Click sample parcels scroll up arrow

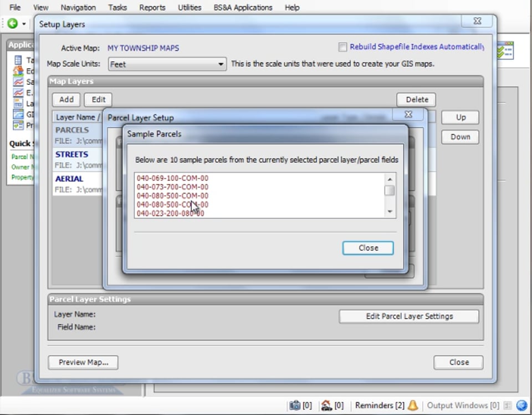tap(390, 179)
